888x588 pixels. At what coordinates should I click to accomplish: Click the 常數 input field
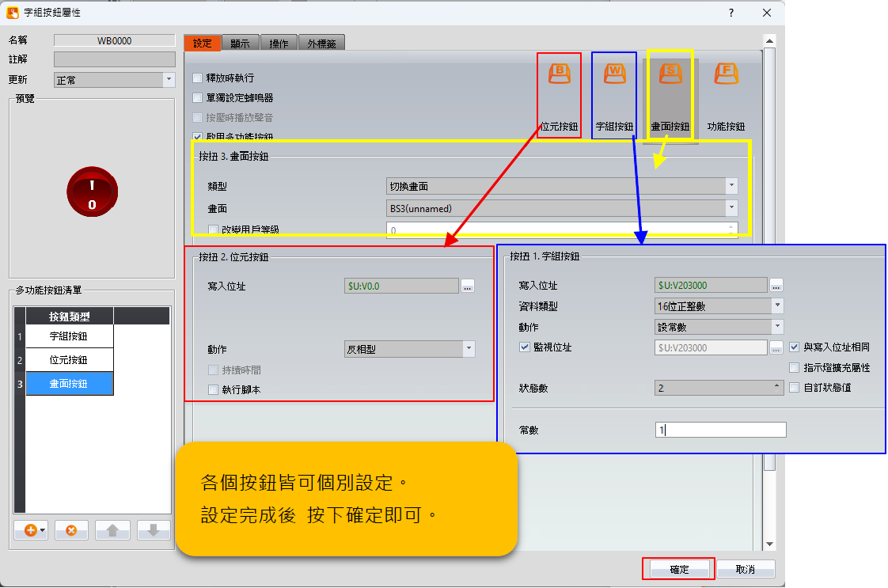719,430
